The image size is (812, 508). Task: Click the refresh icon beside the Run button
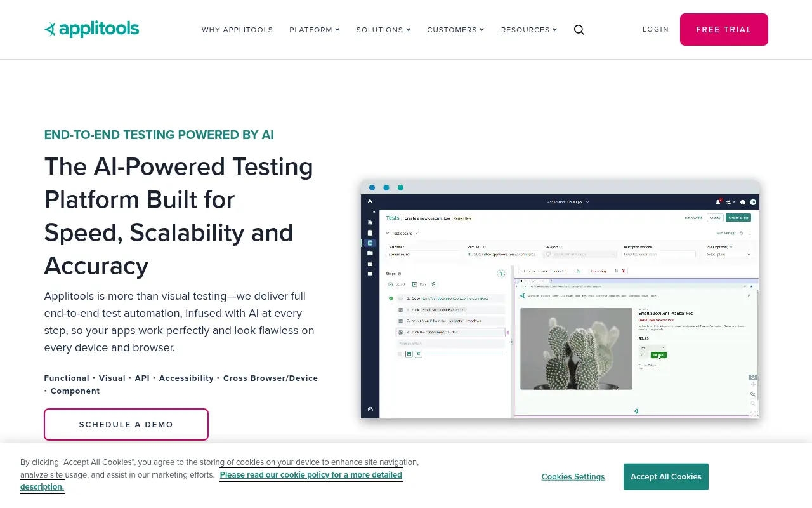(x=434, y=284)
